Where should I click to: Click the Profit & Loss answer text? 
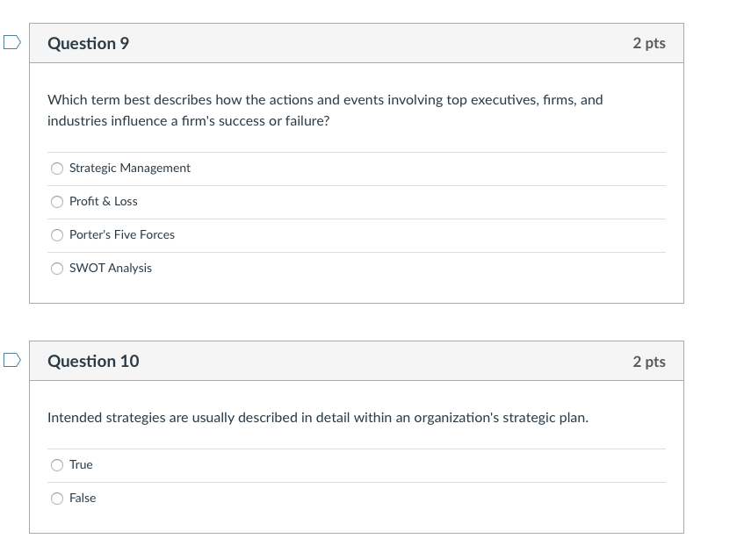pos(102,201)
